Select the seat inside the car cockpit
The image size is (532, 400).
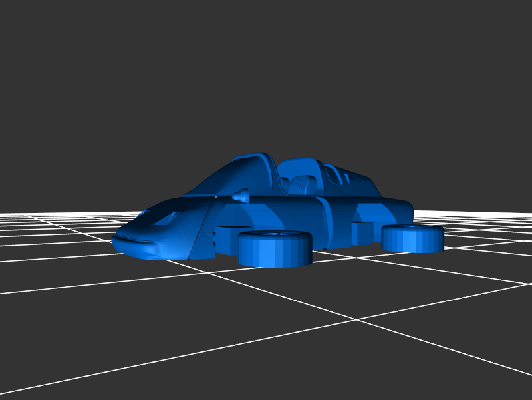(x=303, y=183)
